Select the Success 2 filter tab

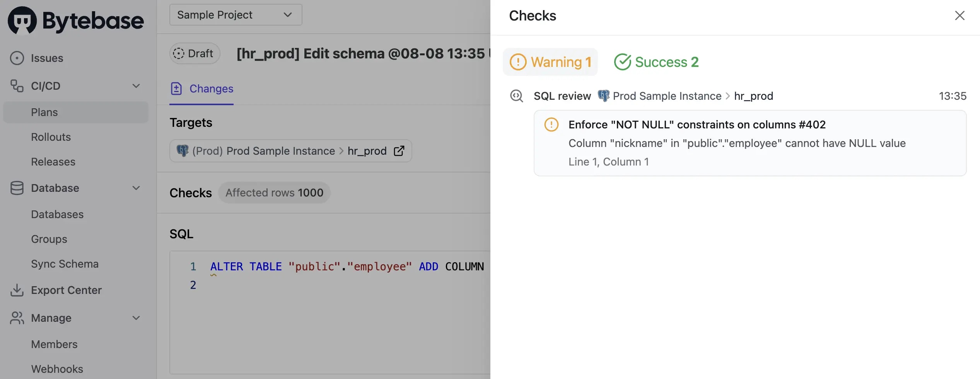[656, 62]
